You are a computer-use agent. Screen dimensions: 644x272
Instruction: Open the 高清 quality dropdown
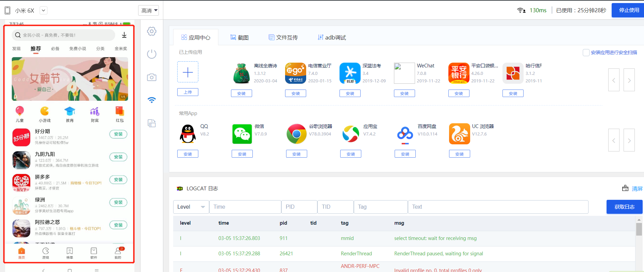pos(149,11)
